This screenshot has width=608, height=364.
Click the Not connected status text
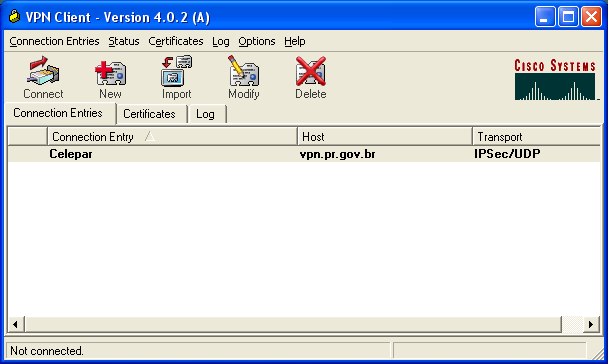(47, 351)
